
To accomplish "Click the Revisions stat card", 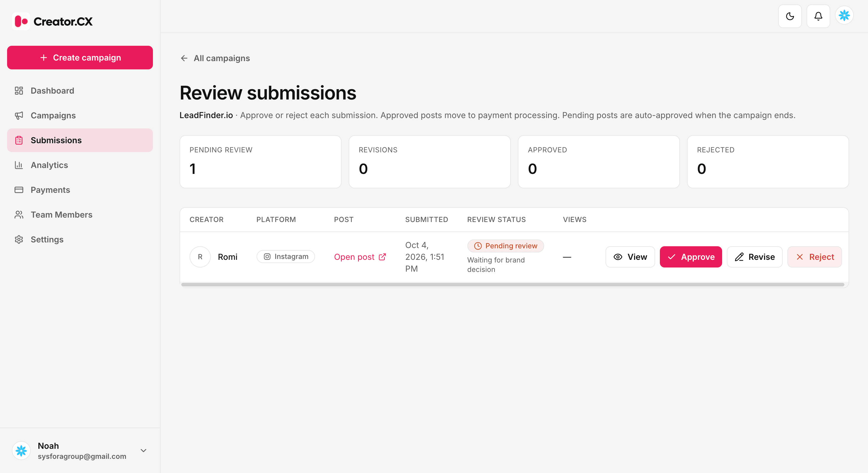I will [430, 162].
